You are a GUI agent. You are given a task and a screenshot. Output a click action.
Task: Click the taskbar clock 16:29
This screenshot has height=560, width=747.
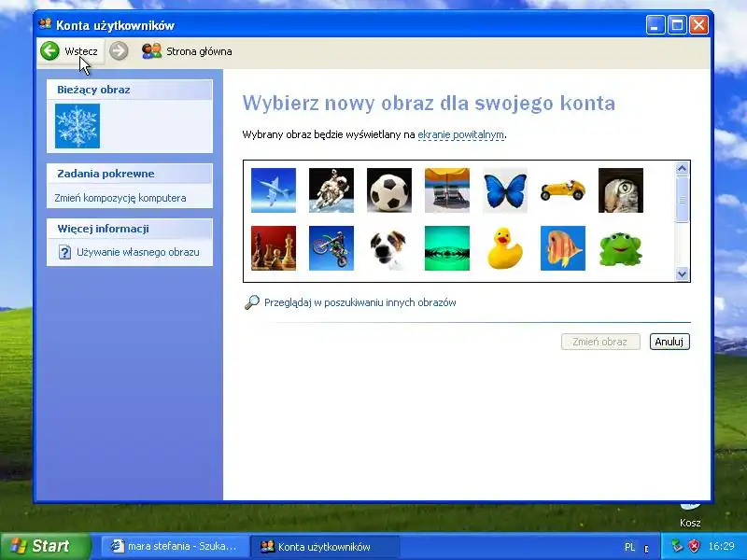pyautogui.click(x=721, y=546)
